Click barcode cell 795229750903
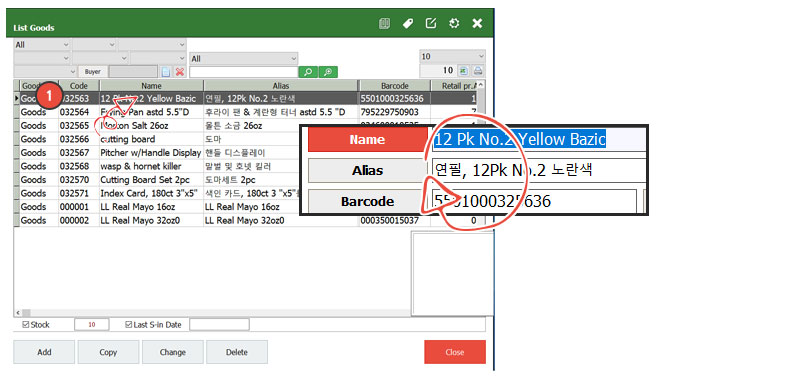The width and height of the screenshot is (805, 377). 394,112
